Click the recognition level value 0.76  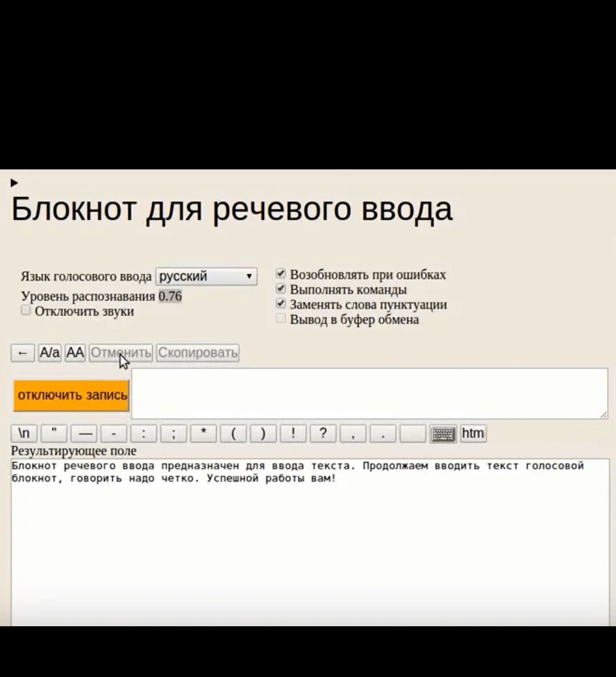[170, 296]
